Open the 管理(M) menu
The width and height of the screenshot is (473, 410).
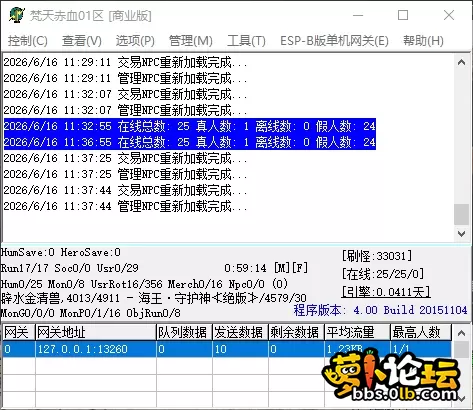[191, 41]
